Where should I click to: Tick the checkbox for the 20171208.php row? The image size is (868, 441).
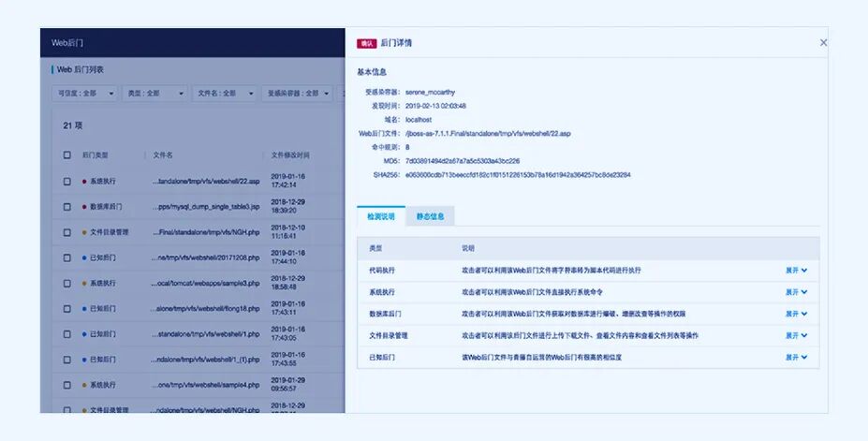pos(67,257)
